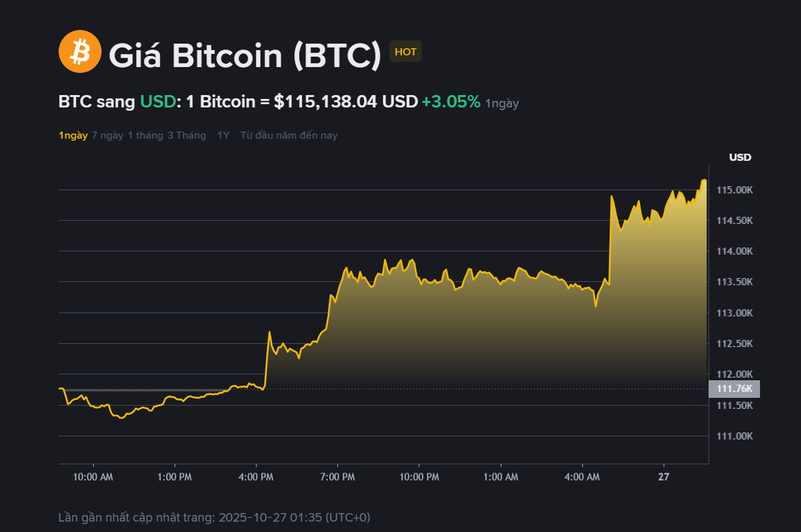Screen dimensions: 801x532
Task: Switch to the 1 tháng chart view
Action: pyautogui.click(x=145, y=135)
